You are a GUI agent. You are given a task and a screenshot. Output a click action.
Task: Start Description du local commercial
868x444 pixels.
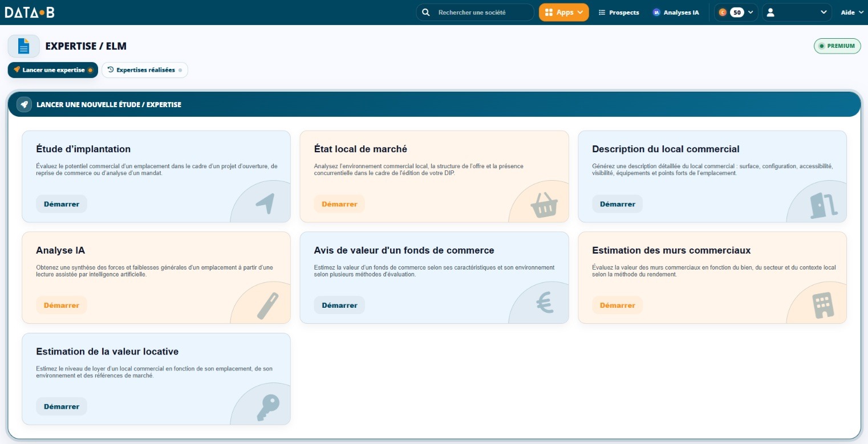[617, 204]
